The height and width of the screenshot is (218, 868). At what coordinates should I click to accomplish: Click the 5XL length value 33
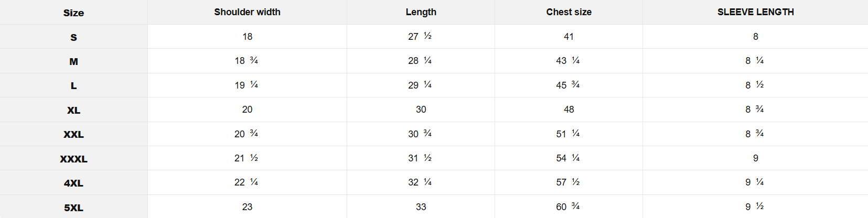(x=421, y=207)
